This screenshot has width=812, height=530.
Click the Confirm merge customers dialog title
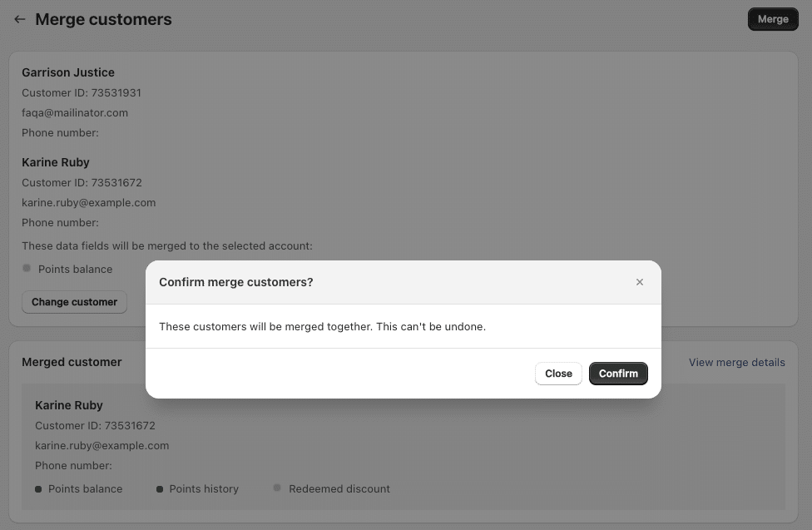[236, 282]
